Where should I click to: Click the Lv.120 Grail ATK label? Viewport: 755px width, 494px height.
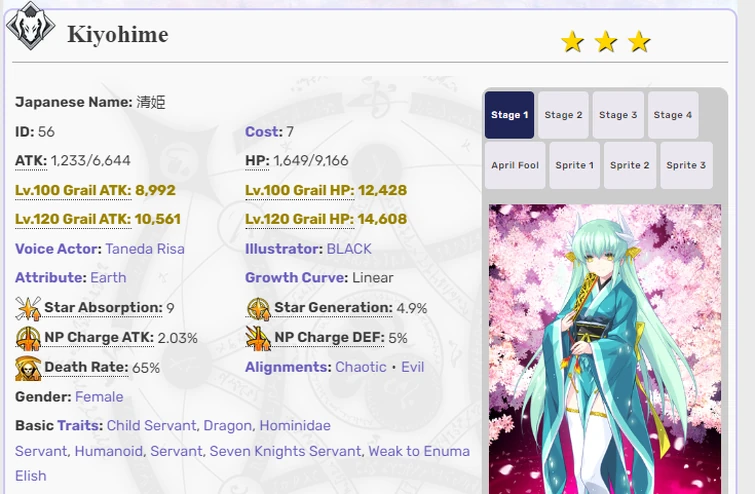click(73, 219)
